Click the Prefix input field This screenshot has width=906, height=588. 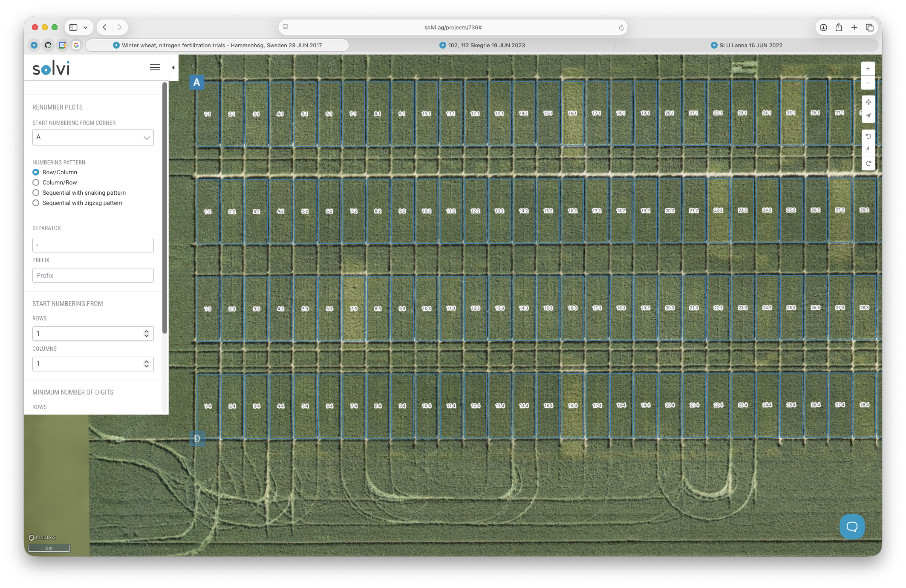93,275
